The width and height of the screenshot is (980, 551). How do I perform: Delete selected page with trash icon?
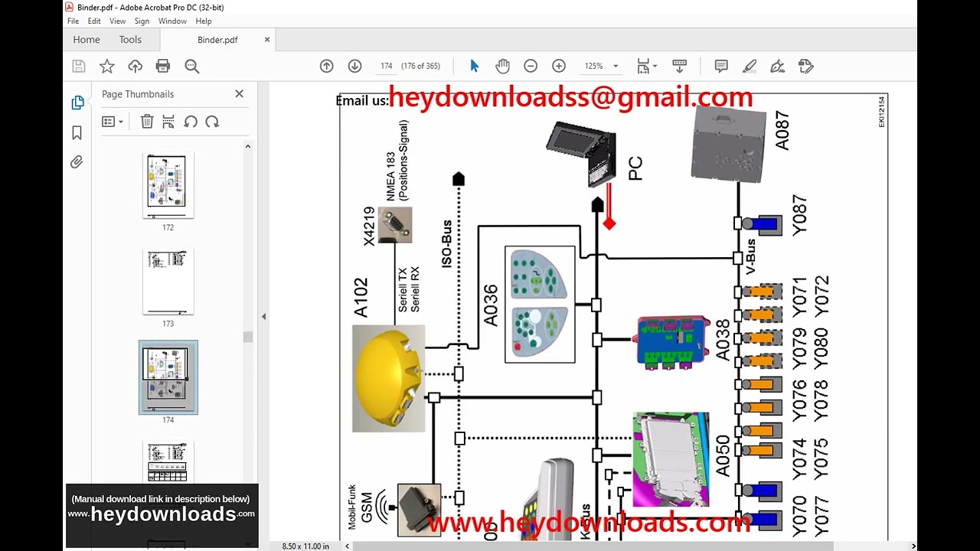[147, 122]
